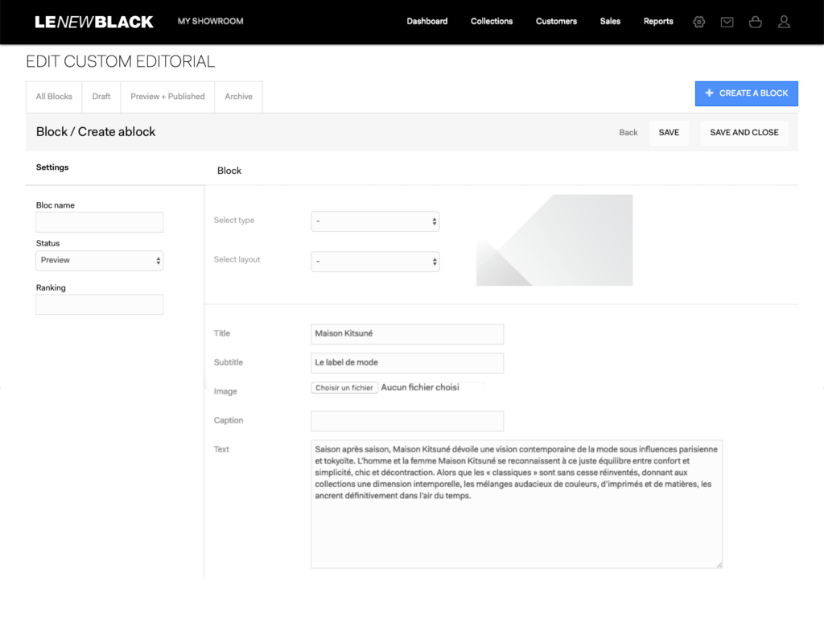824x644 pixels.
Task: Open the Select type dropdown
Action: point(375,221)
